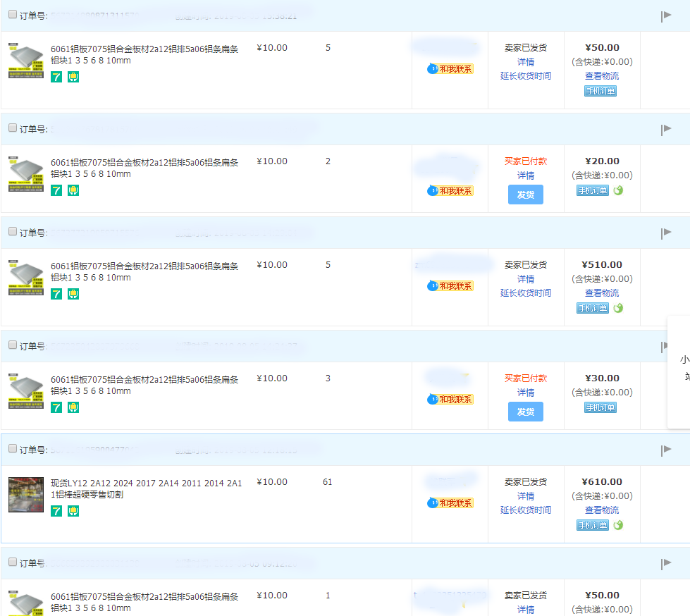Click the green leaf icon in the ¥610.00 order
Viewport: 690px width, 616px height.
[x=618, y=525]
